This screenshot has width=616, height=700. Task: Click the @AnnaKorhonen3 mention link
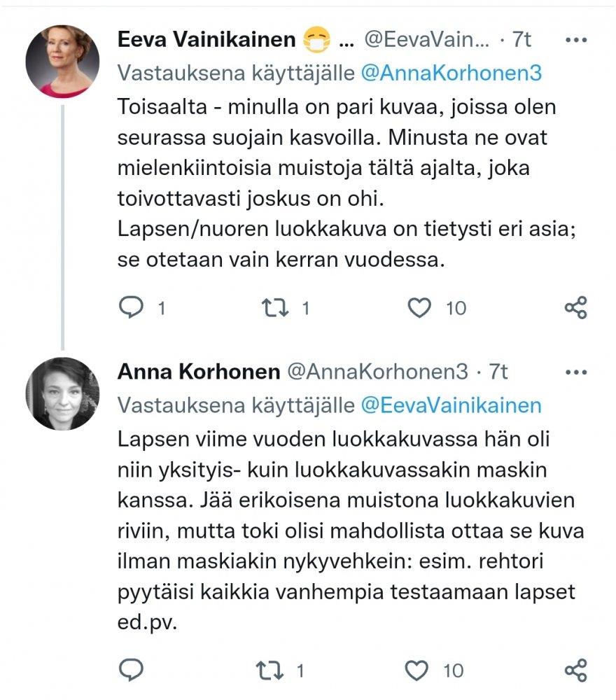(x=451, y=73)
